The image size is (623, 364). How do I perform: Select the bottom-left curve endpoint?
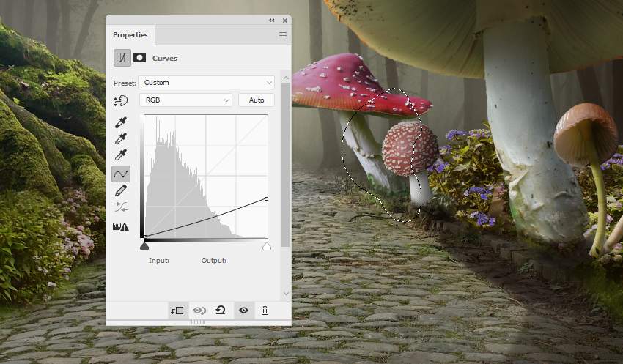click(145, 237)
